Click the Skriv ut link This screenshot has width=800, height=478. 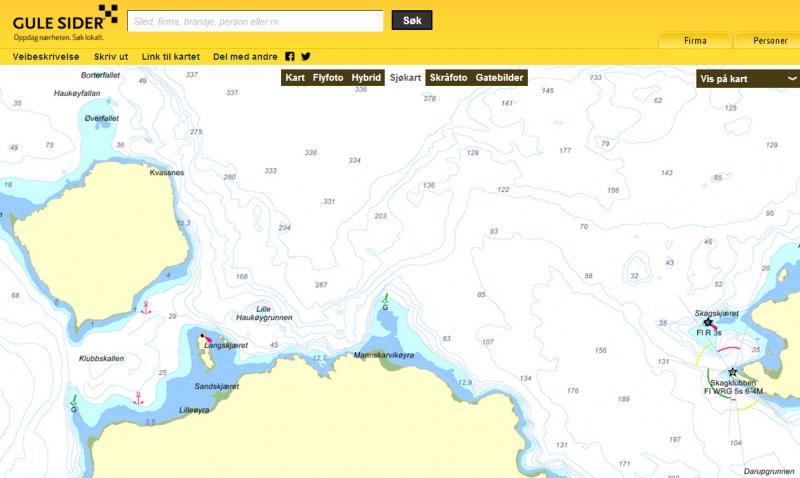click(x=111, y=57)
